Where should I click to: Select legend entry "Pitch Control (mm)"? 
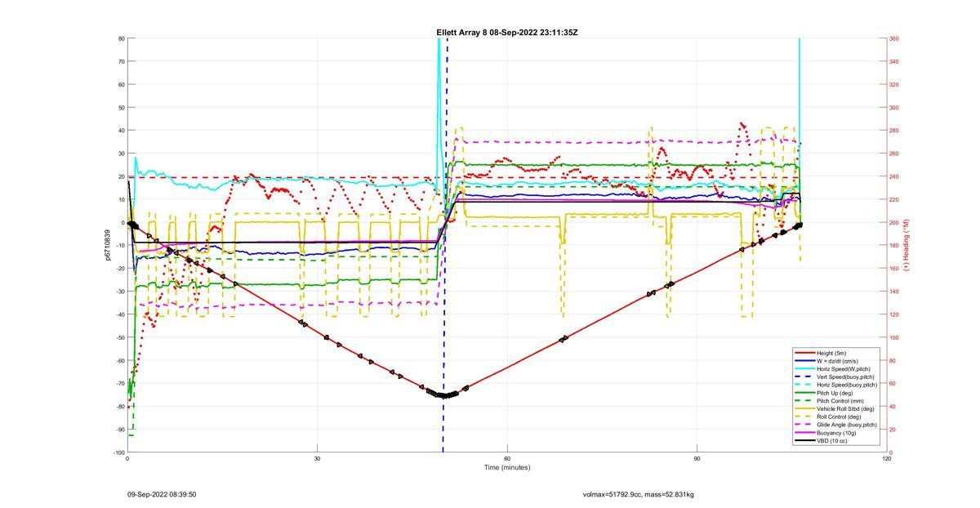click(840, 401)
